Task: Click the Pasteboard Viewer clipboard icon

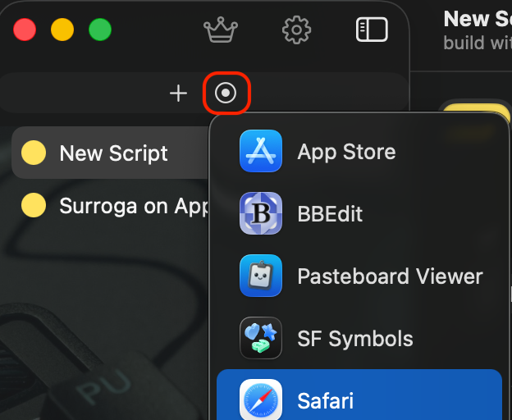Action: tap(261, 276)
